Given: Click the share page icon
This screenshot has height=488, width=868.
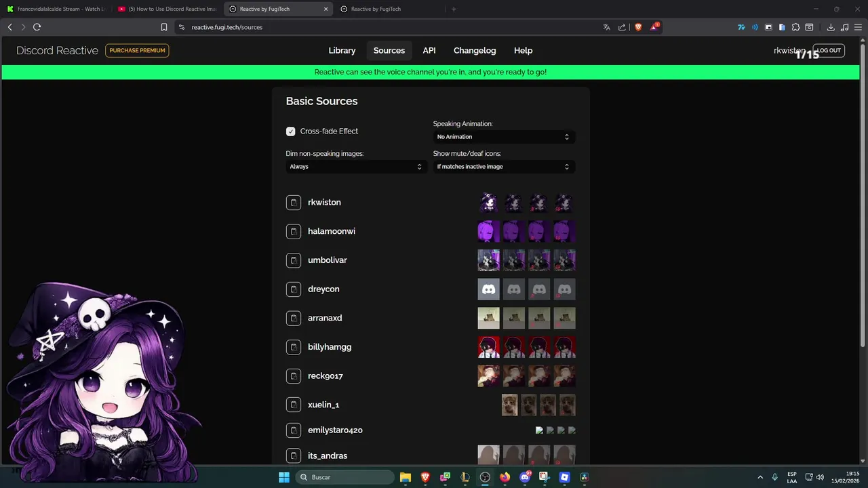Looking at the screenshot, I should (x=622, y=27).
